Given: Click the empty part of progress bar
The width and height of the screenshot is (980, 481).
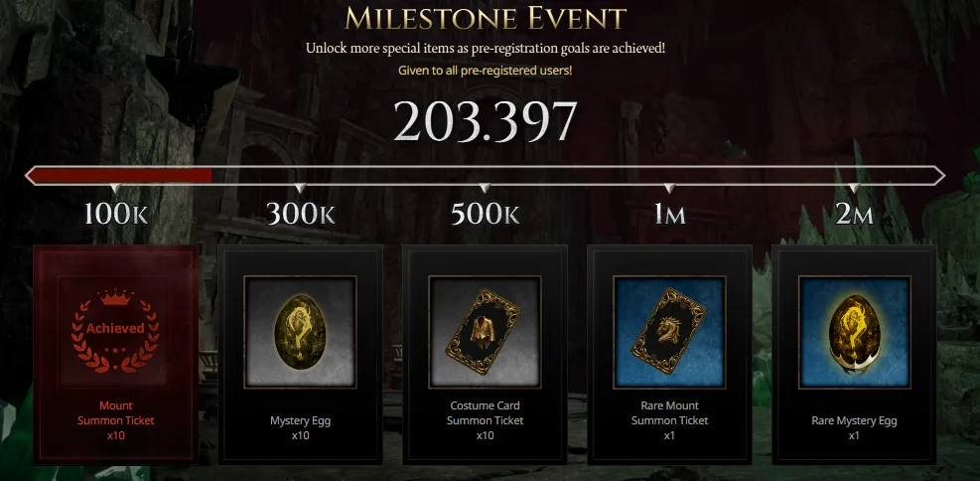Looking at the screenshot, I should click(x=575, y=176).
